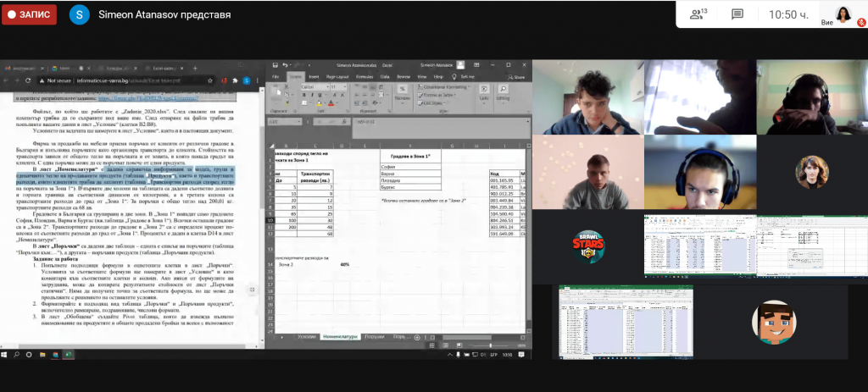Screen dimensions: 868x392
Task: Open Chrome extensions puzzle icon
Action: point(236,80)
